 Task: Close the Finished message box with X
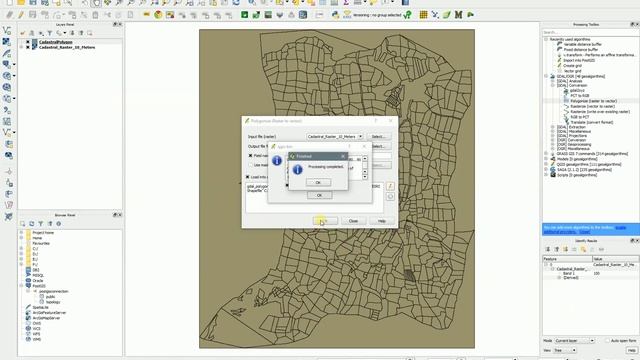point(343,156)
